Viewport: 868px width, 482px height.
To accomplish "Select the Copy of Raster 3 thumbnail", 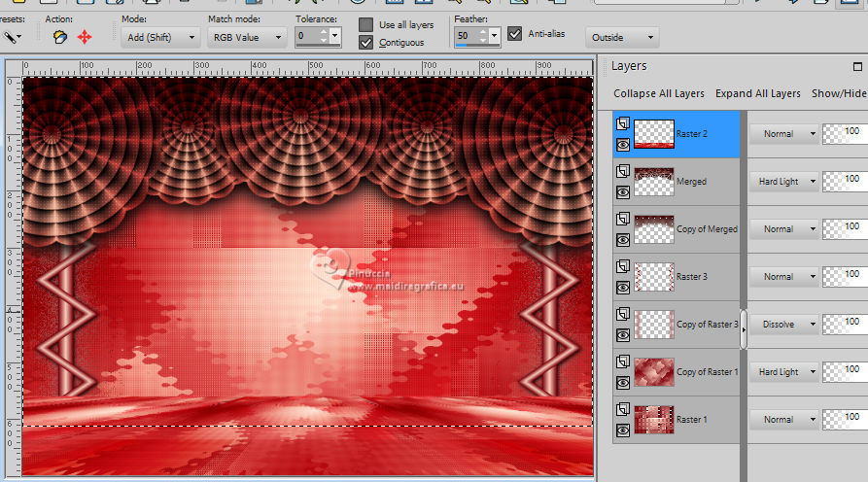I will (654, 325).
